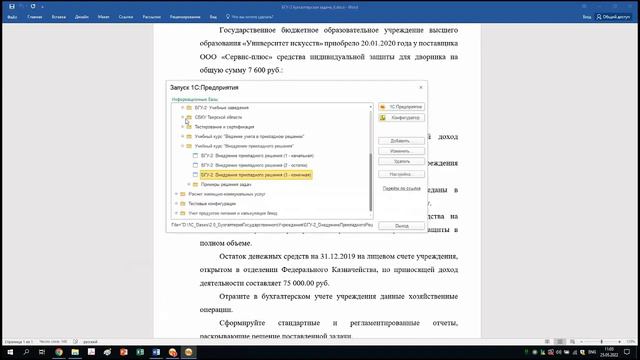Click the Удалить button
This screenshot has width=640, height=360.
(402, 161)
